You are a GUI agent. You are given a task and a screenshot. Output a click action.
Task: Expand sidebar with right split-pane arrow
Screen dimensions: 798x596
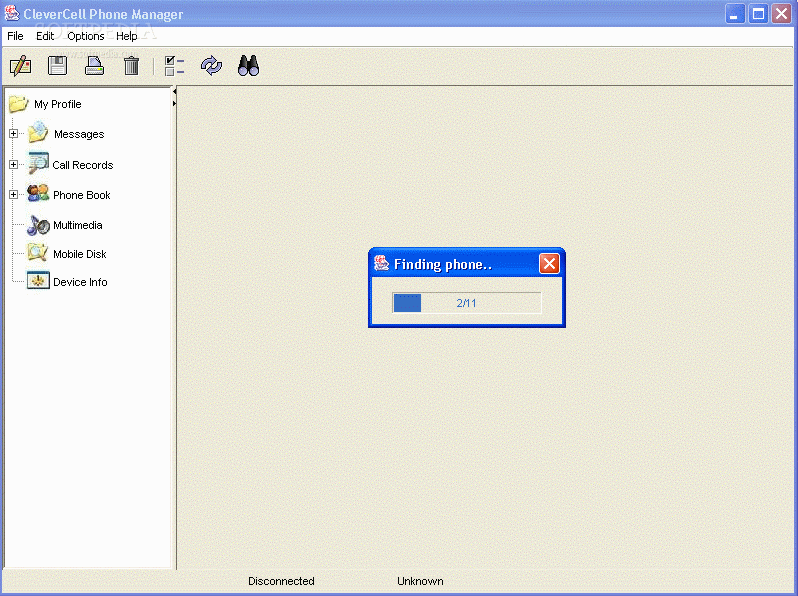pyautogui.click(x=174, y=103)
